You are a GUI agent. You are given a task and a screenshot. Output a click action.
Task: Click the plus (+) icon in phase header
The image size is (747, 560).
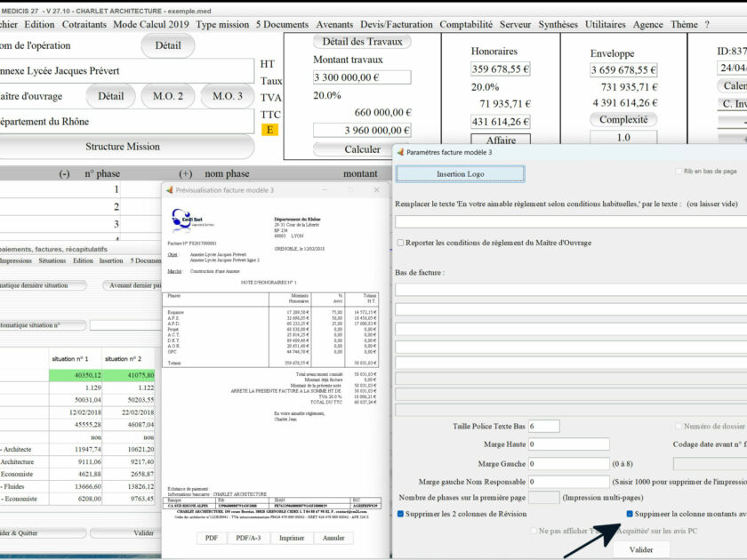click(x=185, y=174)
